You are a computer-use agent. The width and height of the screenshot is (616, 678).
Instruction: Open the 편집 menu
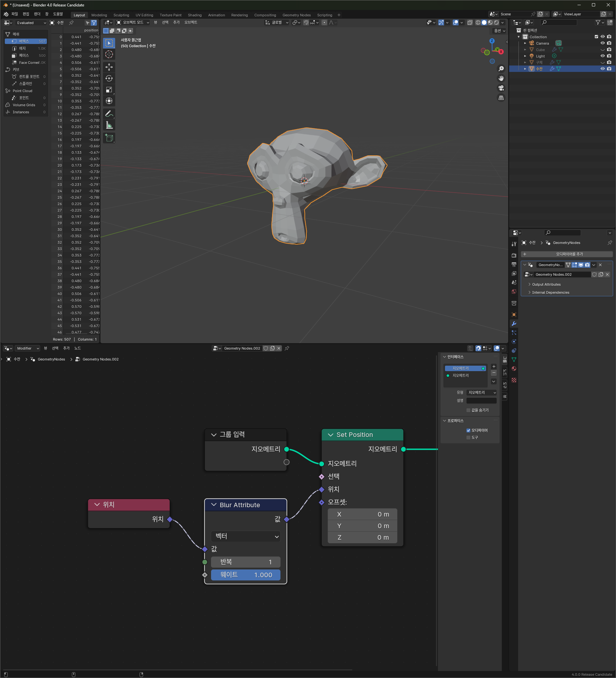(x=26, y=14)
